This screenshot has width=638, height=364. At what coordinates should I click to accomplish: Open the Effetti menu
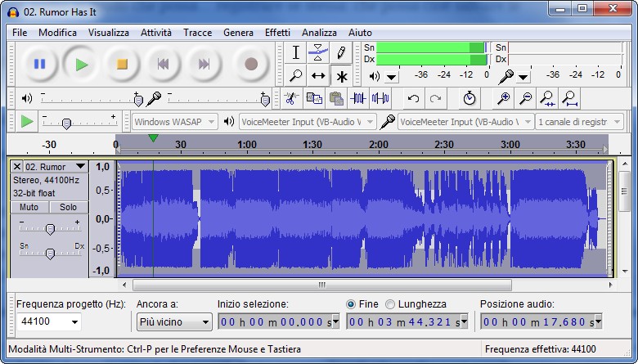(x=277, y=33)
